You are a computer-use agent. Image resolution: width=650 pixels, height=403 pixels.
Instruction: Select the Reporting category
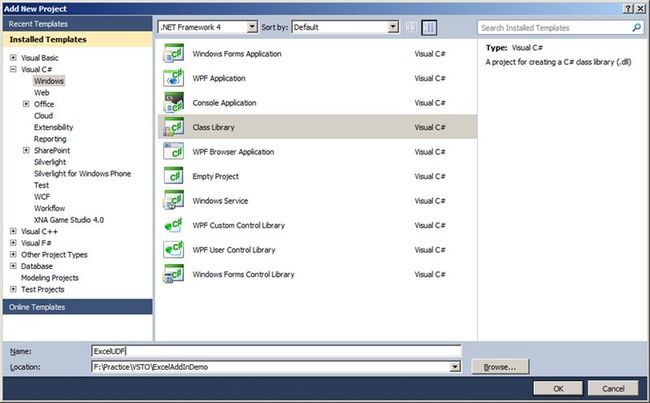point(50,139)
